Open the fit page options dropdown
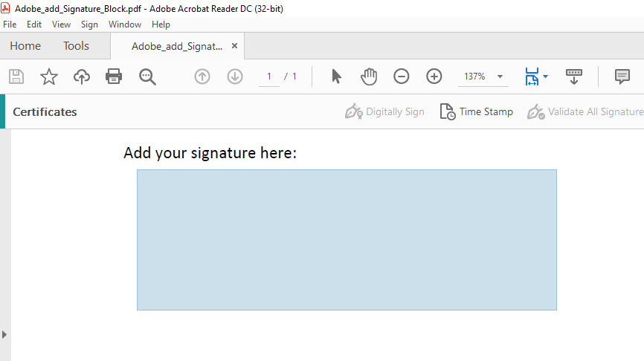 545,77
